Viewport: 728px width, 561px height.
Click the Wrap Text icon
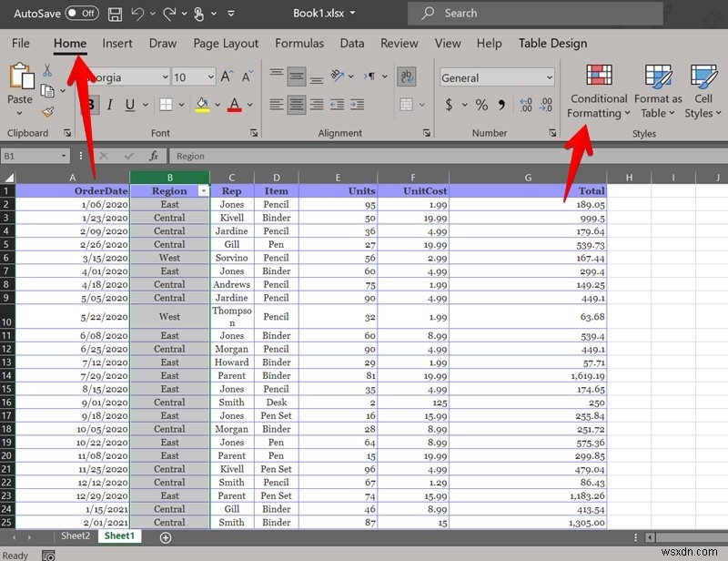click(x=408, y=76)
